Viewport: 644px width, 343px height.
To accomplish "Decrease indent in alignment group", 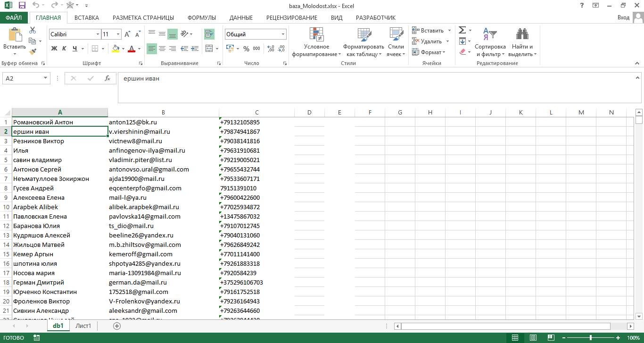I will point(184,49).
